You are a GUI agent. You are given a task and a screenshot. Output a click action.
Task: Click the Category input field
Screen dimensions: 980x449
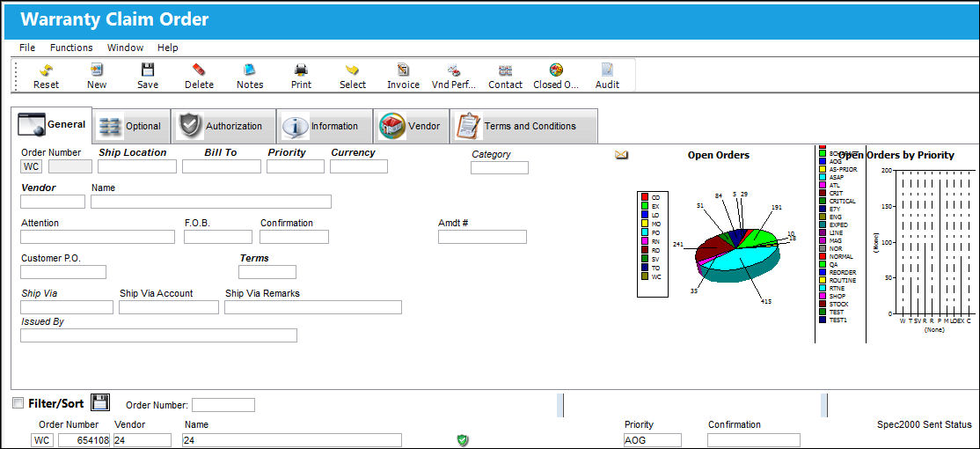(x=500, y=167)
